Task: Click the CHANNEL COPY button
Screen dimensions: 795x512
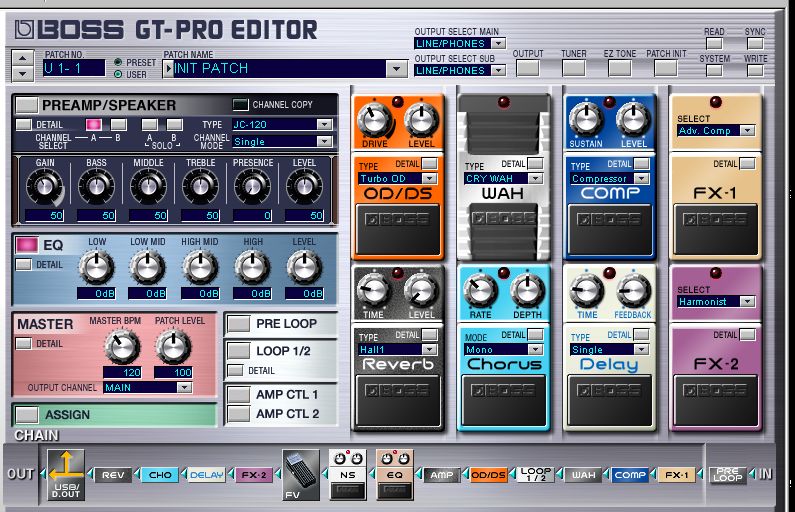Action: pyautogui.click(x=240, y=104)
